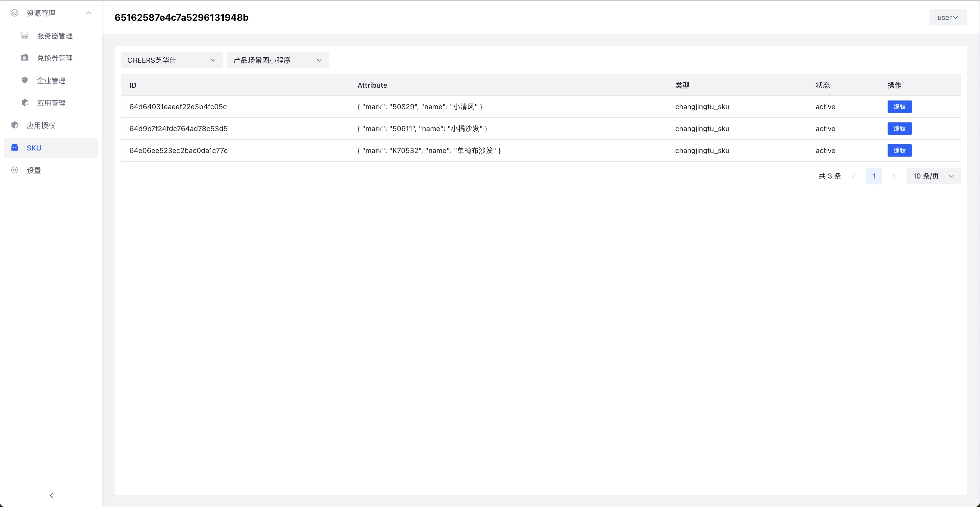Open 应用管理 menu item

click(51, 103)
